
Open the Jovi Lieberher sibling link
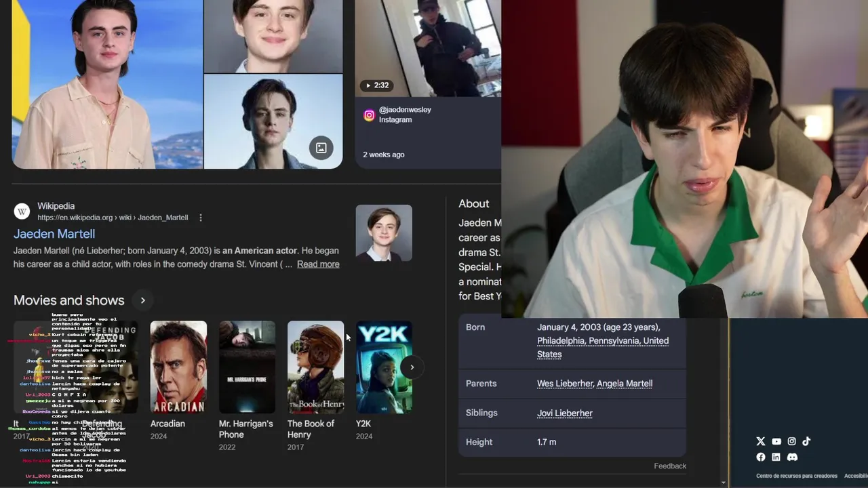[x=565, y=413]
